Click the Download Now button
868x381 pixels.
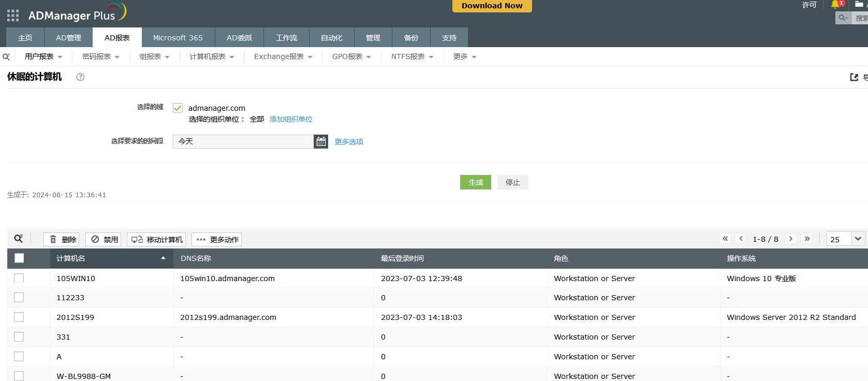[492, 6]
